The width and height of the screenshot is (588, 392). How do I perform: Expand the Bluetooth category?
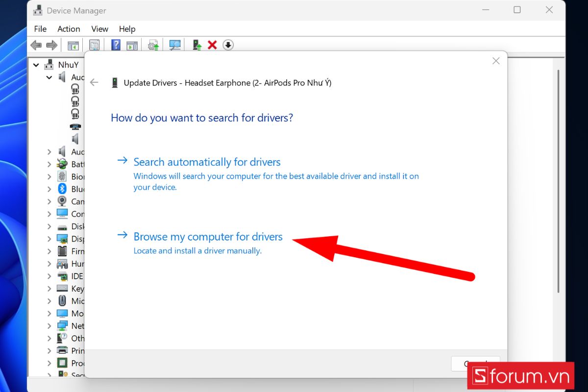pos(49,189)
